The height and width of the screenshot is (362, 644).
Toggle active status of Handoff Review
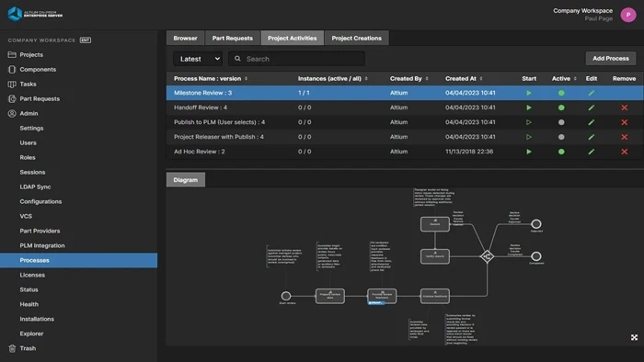point(561,107)
